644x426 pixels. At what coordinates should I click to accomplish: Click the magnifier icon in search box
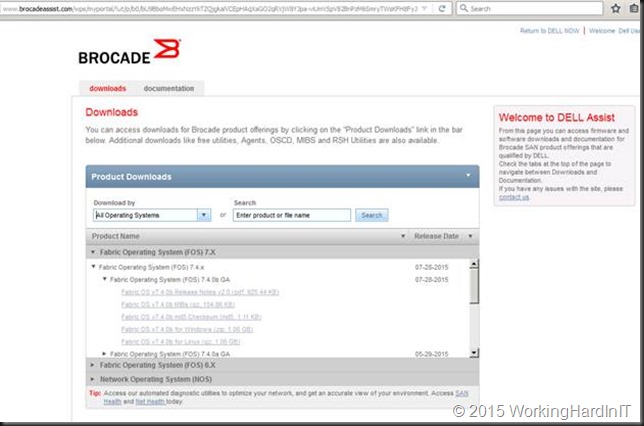[464, 8]
